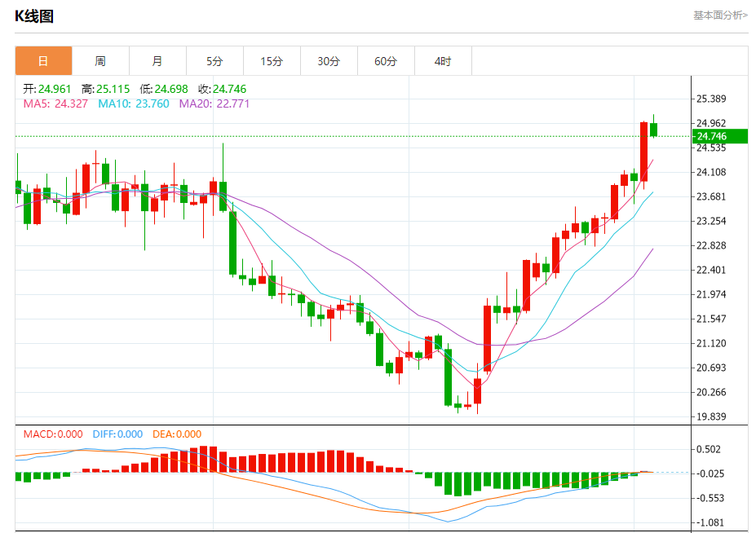
Task: Click the -1.081 MACD axis label
Action: (710, 522)
